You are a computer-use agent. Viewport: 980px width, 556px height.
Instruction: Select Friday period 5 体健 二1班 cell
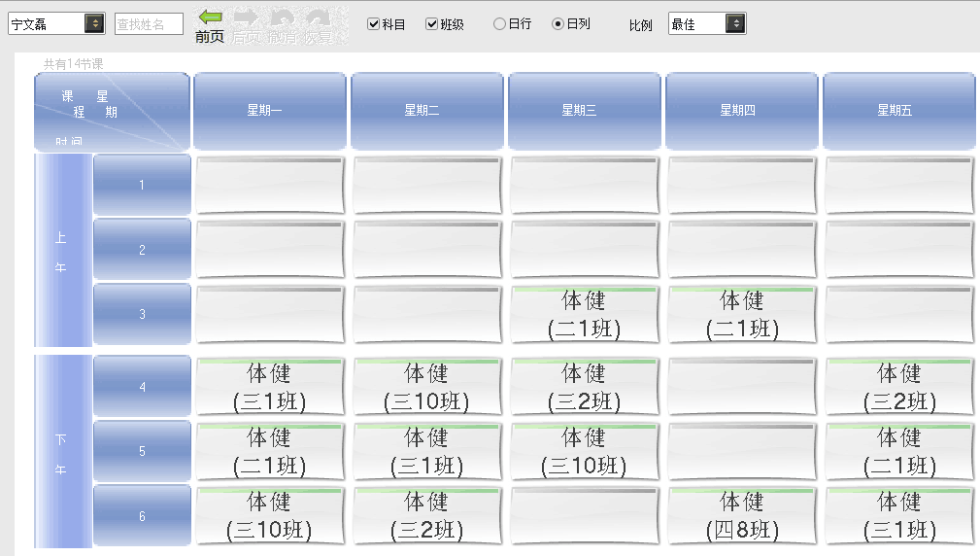pos(899,452)
